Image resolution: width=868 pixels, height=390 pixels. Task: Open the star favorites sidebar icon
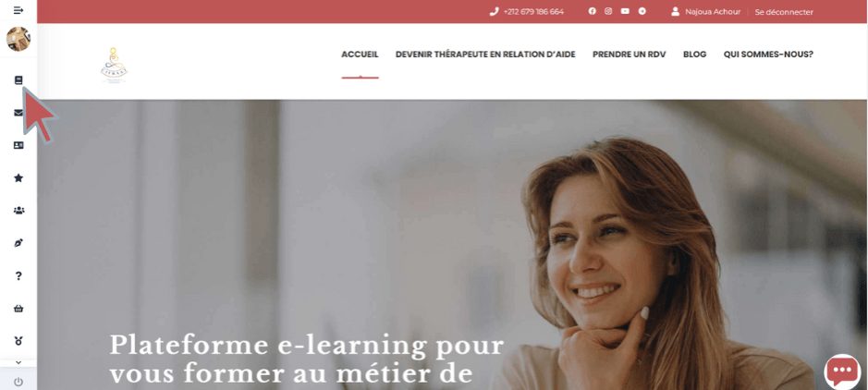pyautogui.click(x=18, y=178)
